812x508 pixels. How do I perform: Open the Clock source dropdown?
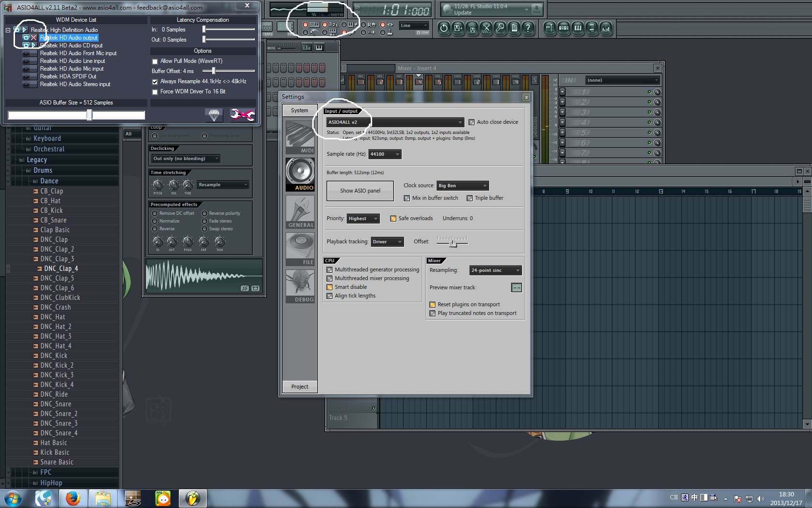point(463,186)
